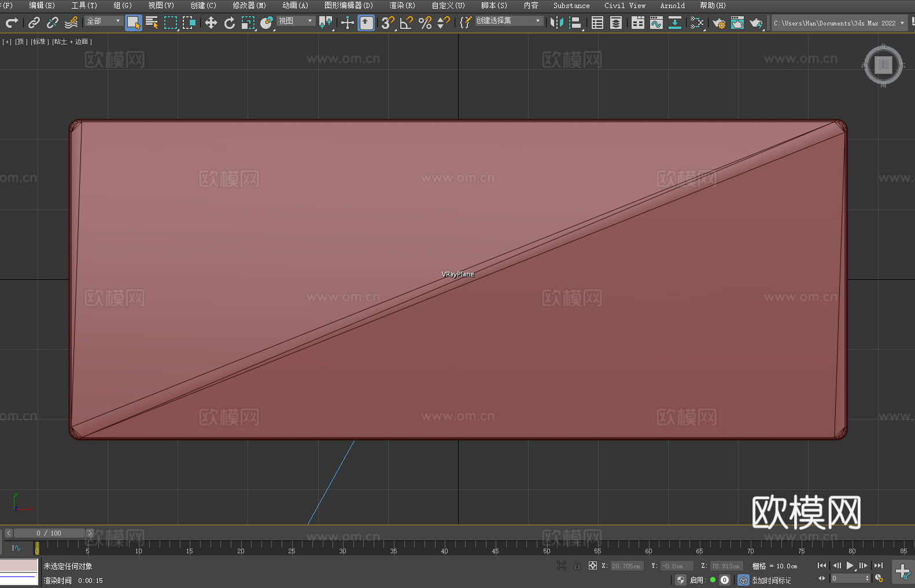The width and height of the screenshot is (915, 588).
Task: Open Schematic View icon
Action: click(675, 23)
